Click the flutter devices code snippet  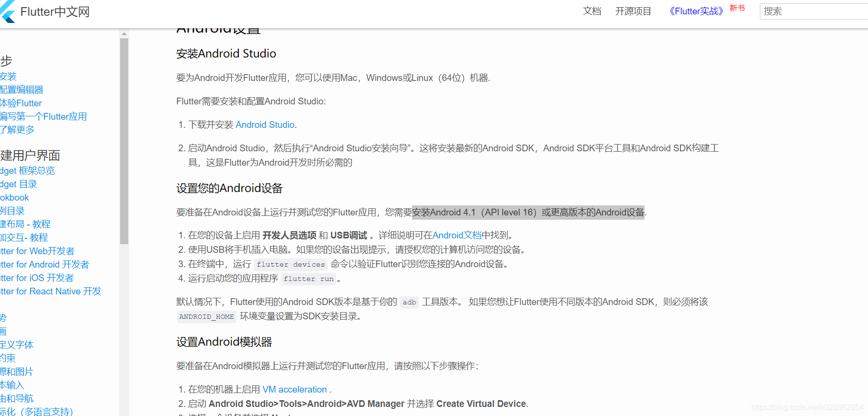(x=290, y=264)
